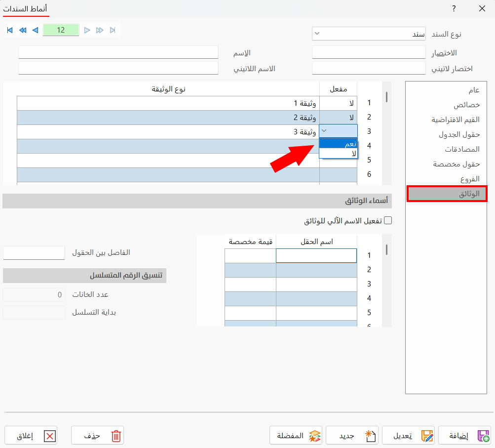Jump back several records with double-left arrow
The width and height of the screenshot is (495, 448).
[x=23, y=30]
